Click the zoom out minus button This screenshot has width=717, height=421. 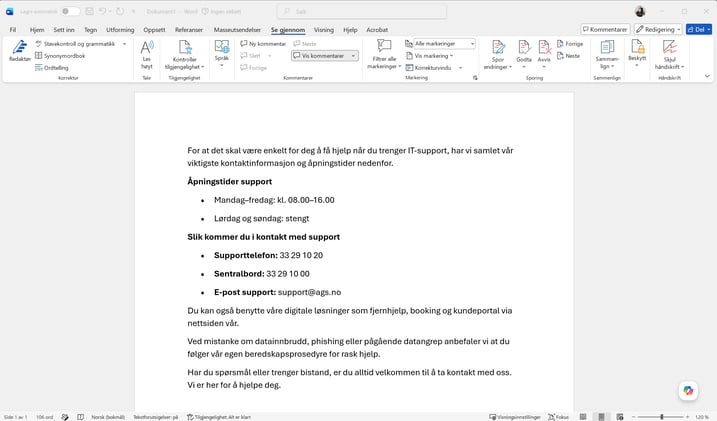633,417
